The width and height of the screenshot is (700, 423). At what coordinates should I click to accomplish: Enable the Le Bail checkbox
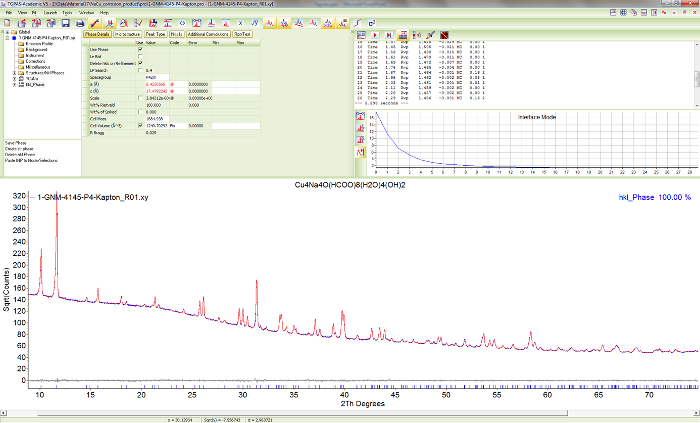[x=140, y=56]
